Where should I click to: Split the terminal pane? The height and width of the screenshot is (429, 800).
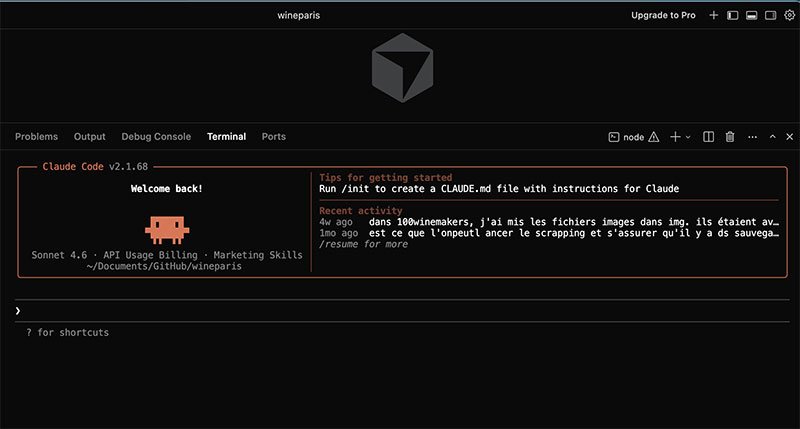pos(708,137)
